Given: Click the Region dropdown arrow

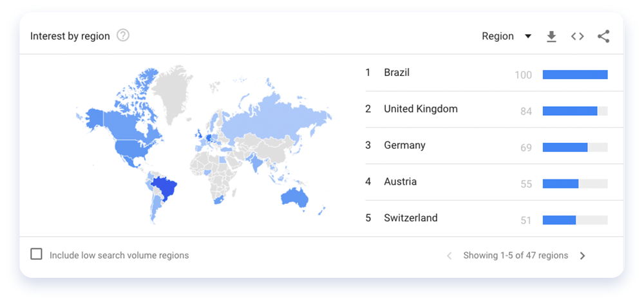Looking at the screenshot, I should click(x=528, y=37).
